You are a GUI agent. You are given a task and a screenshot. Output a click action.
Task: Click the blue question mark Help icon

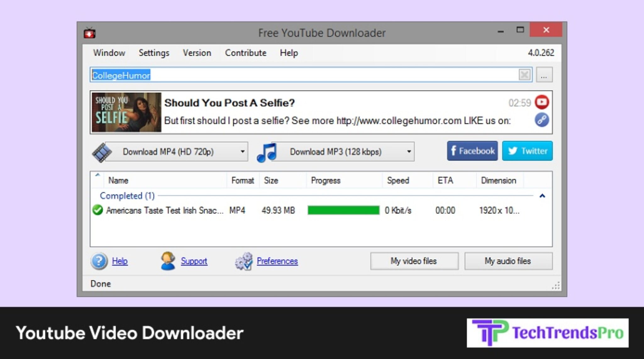[99, 261]
